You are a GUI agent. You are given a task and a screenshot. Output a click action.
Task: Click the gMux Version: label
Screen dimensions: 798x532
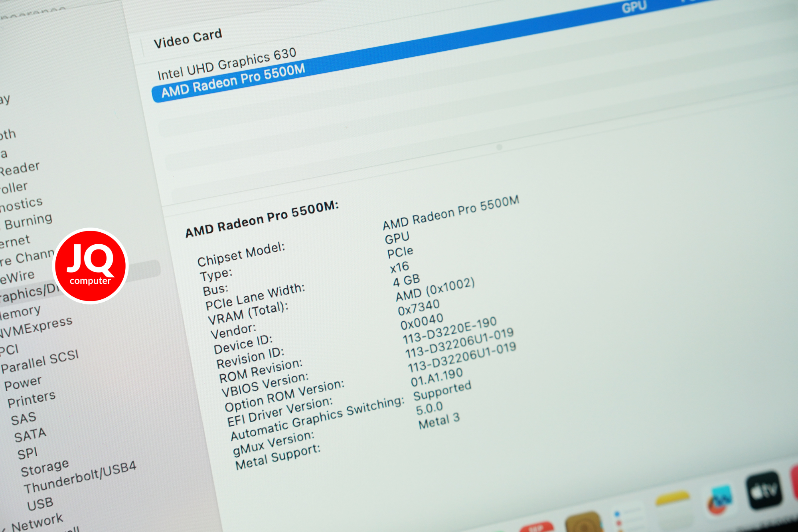tap(273, 443)
